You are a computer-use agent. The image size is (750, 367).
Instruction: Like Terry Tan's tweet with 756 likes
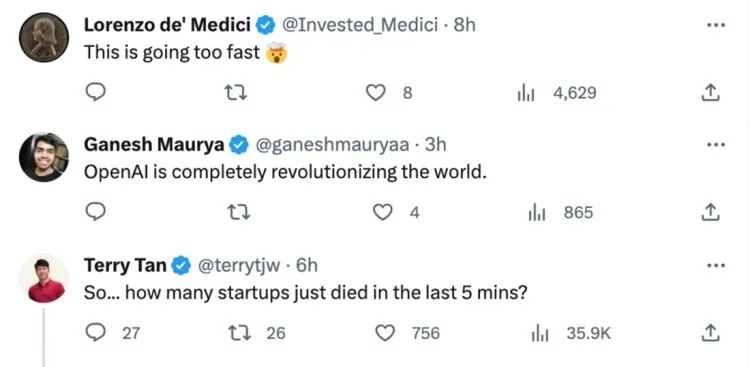(408, 333)
